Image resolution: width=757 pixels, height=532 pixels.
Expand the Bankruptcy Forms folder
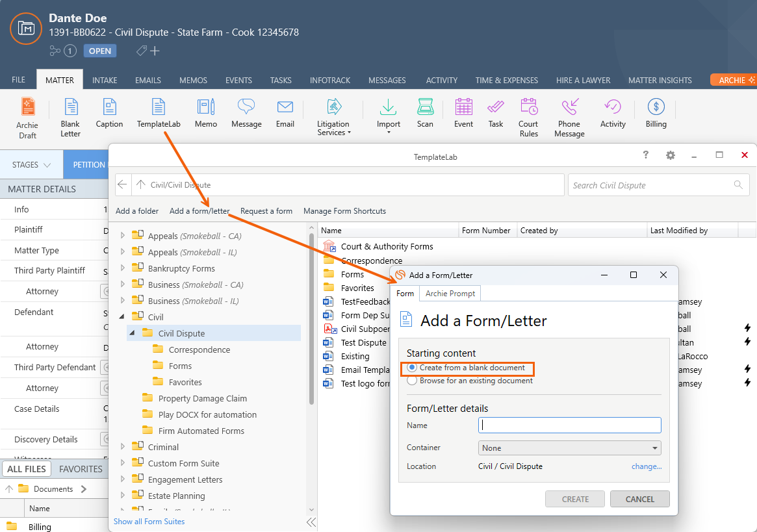[123, 268]
